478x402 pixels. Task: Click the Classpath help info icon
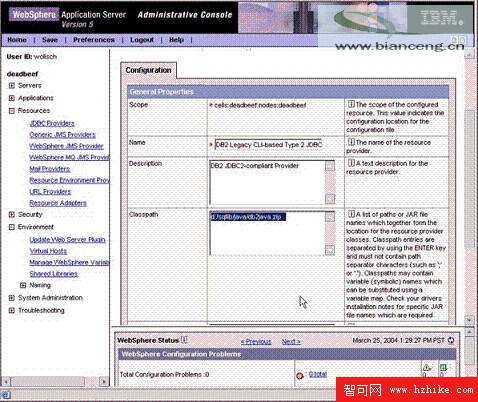[351, 214]
